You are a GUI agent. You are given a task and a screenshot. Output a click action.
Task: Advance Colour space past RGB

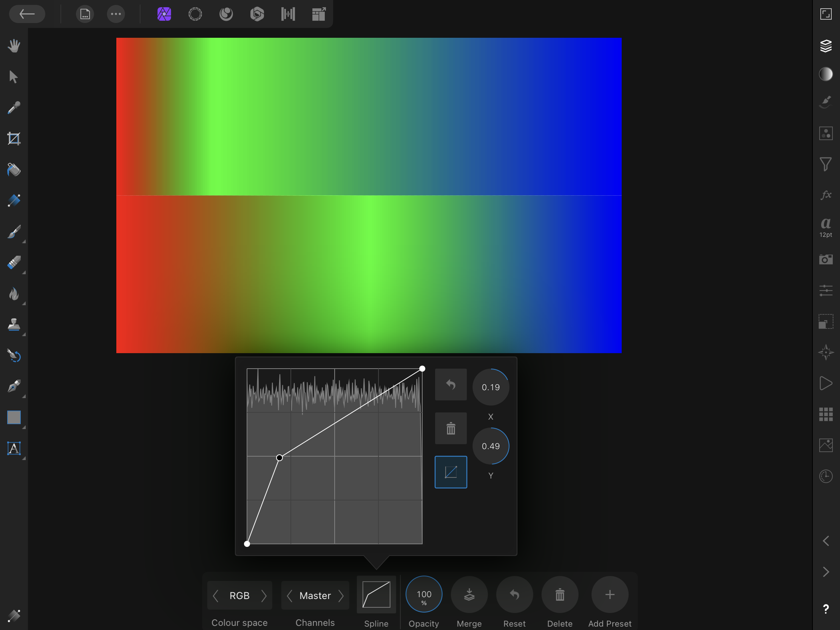(265, 596)
